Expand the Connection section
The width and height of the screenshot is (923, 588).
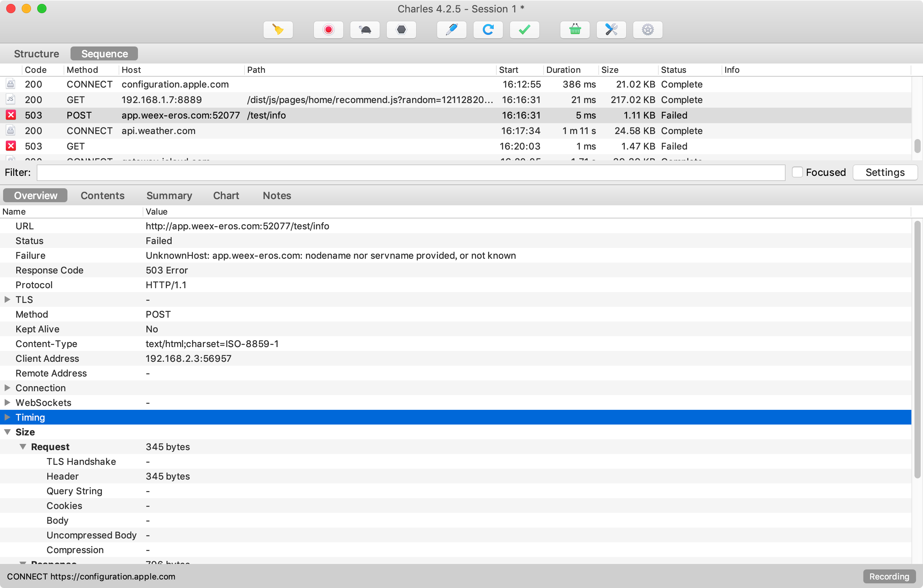tap(7, 388)
